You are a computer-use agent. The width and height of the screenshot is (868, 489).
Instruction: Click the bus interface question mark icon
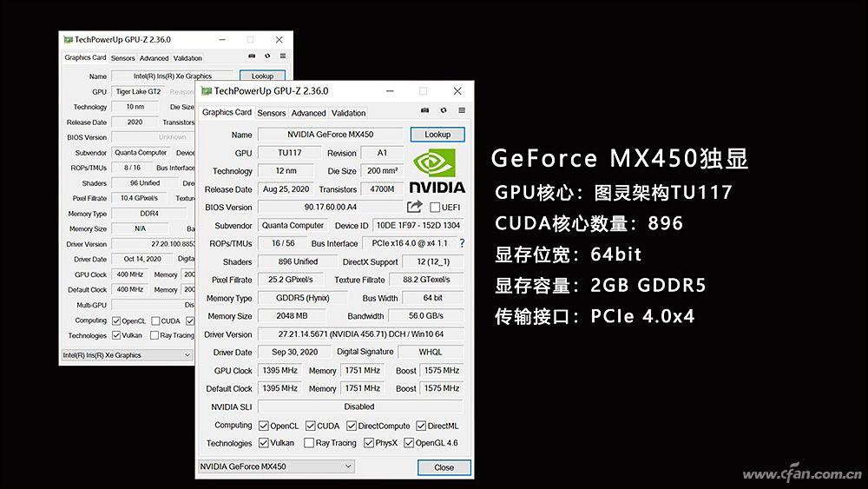pyautogui.click(x=462, y=243)
